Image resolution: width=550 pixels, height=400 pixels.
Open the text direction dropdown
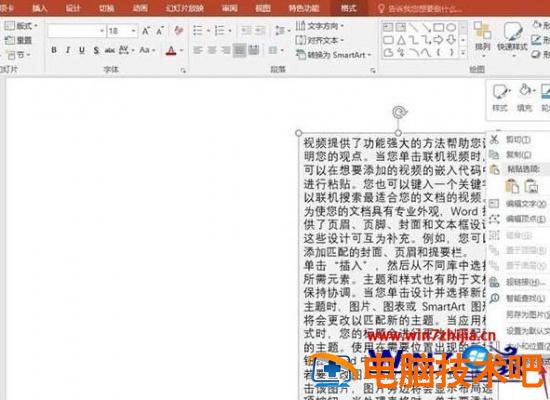tap(320, 26)
